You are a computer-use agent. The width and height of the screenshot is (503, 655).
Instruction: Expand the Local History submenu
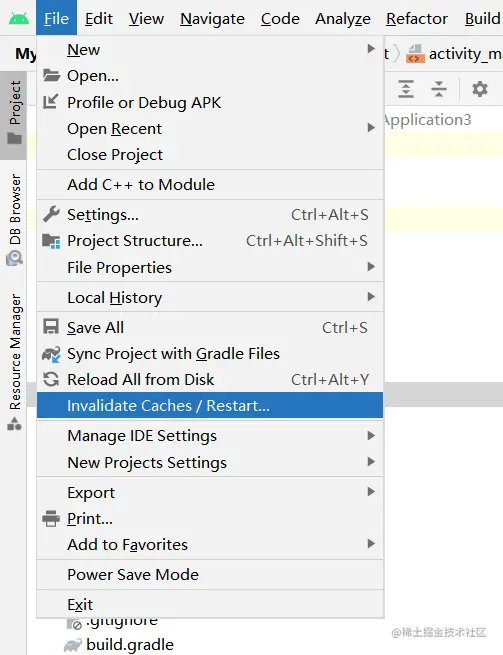210,298
